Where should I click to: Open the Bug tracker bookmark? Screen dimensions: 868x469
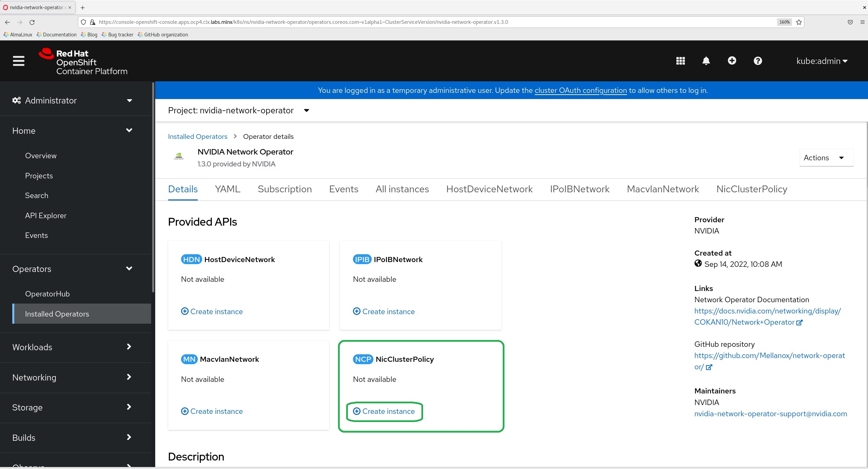point(117,35)
